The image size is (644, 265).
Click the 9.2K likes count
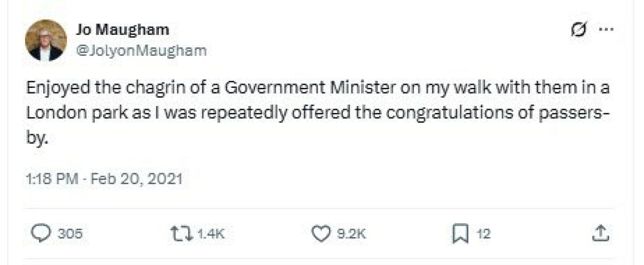click(351, 234)
